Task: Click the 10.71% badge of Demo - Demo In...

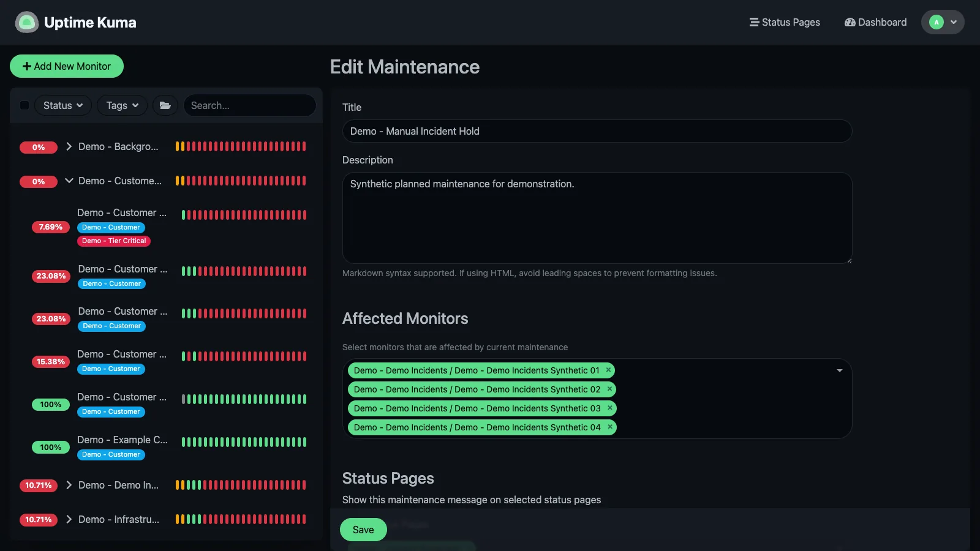Action: (x=39, y=485)
